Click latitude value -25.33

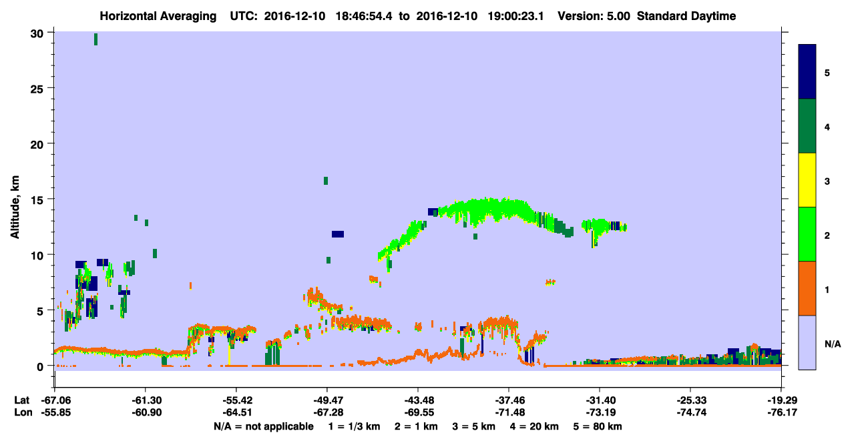690,400
